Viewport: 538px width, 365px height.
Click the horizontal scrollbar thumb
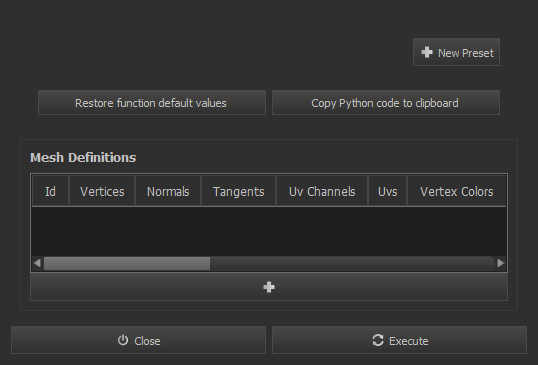pos(127,263)
